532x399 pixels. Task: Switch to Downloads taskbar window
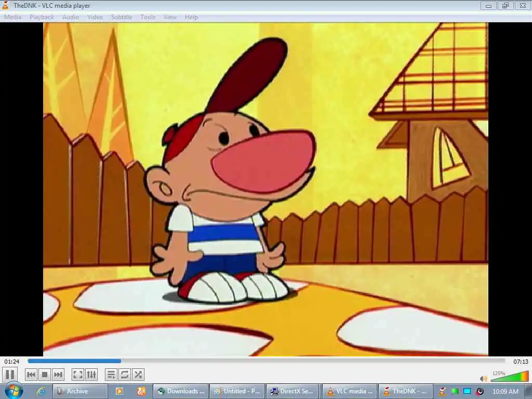181,391
